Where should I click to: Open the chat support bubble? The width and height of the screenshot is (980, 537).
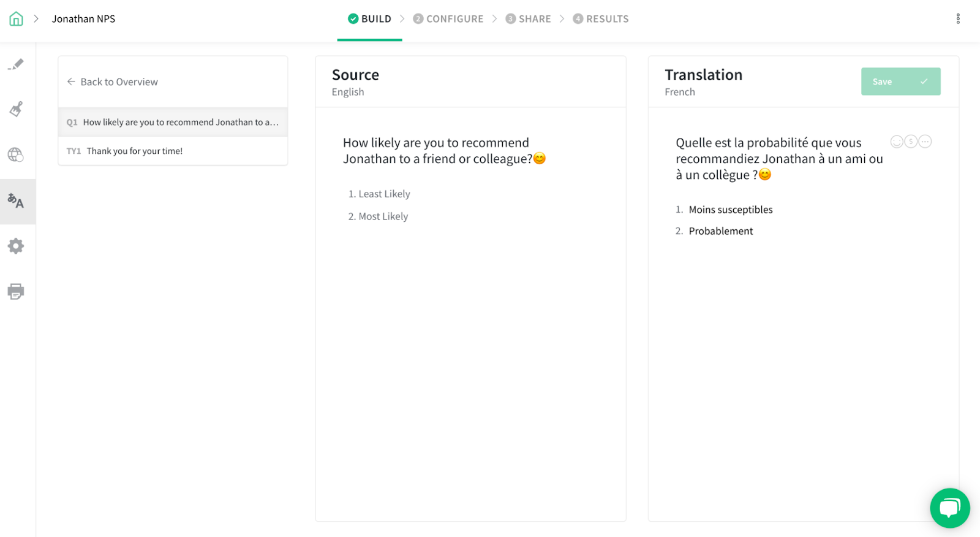click(949, 508)
